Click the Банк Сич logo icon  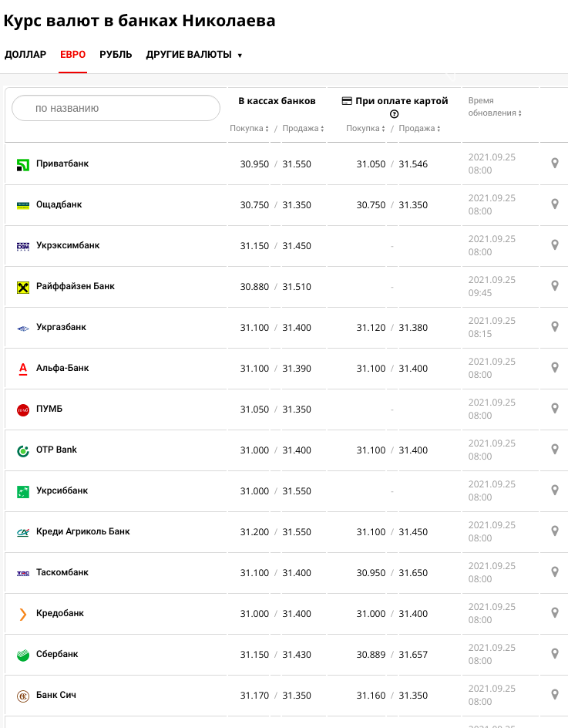[x=23, y=696]
